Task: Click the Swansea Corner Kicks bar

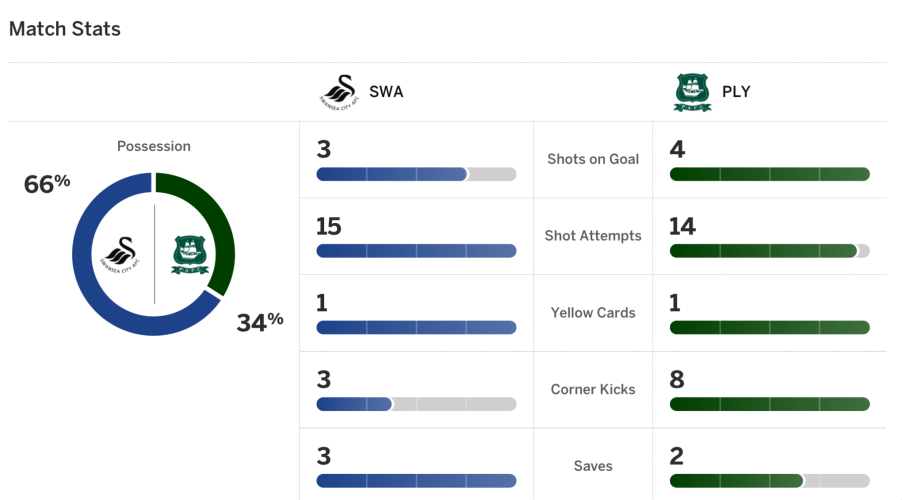Action: tap(416, 404)
